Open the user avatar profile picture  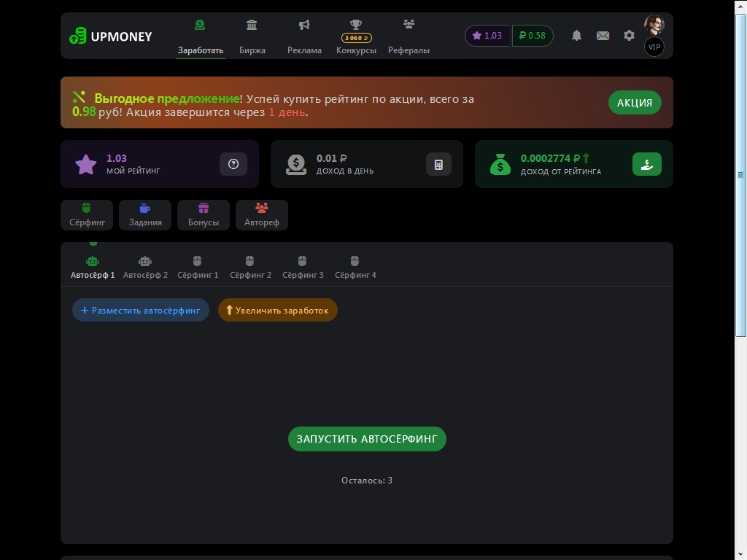(654, 25)
